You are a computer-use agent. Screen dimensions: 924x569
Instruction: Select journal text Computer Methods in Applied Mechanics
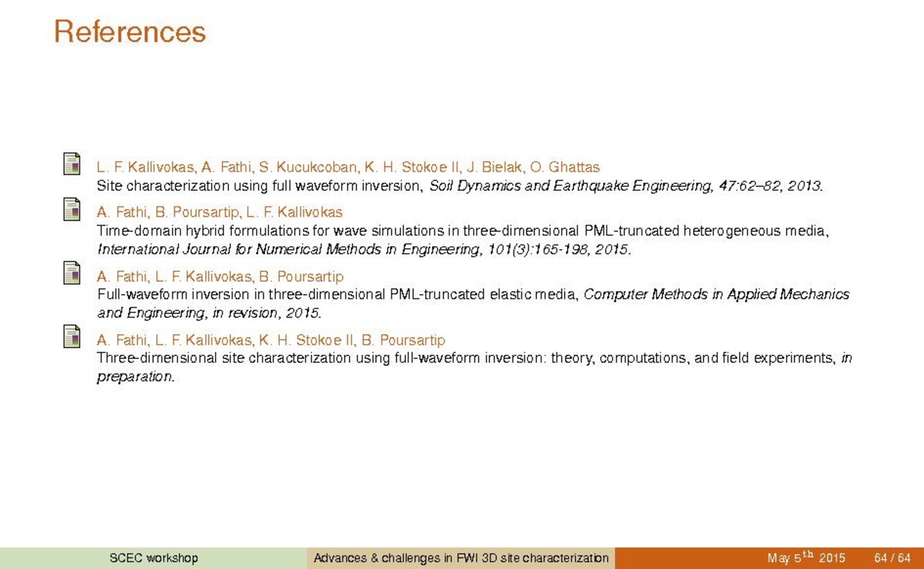point(716,295)
